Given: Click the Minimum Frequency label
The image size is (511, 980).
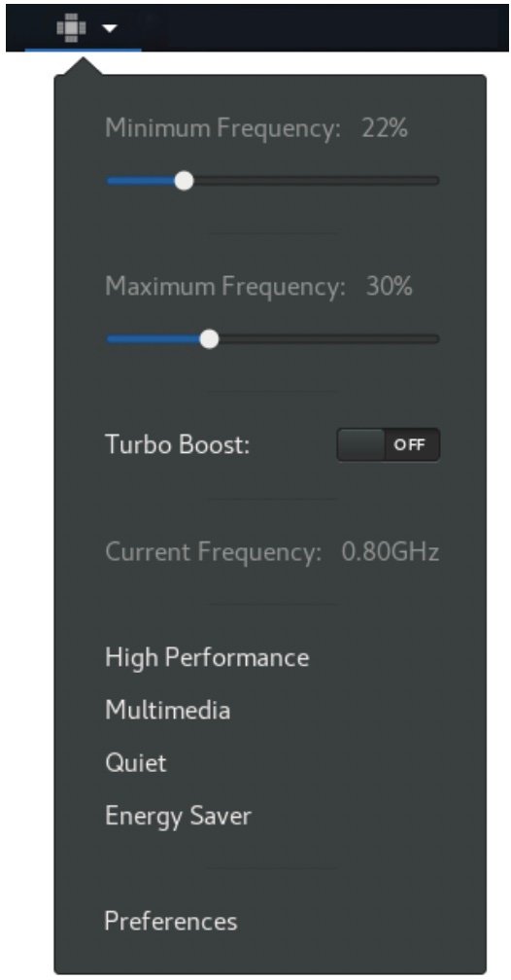Looking at the screenshot, I should click(223, 128).
